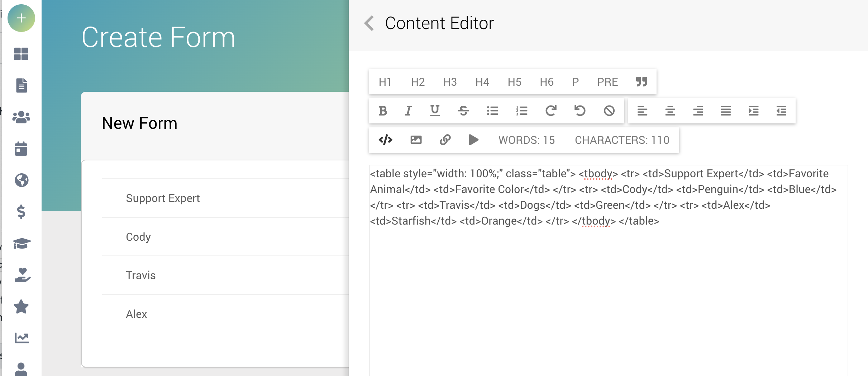868x376 pixels.
Task: Open the documents icon in sidebar
Action: click(x=22, y=85)
